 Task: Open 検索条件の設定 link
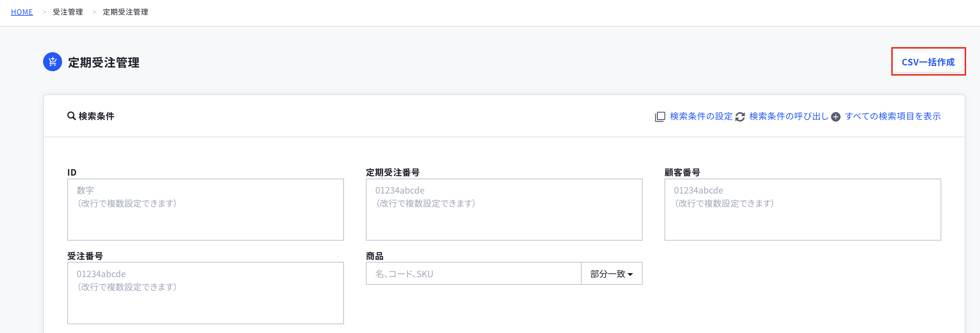click(x=701, y=116)
